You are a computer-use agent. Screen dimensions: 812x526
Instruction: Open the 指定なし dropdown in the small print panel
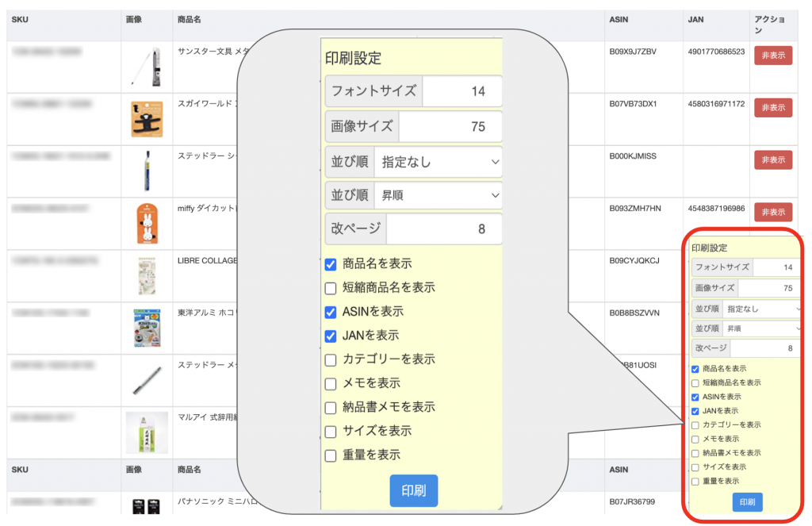[x=762, y=309]
